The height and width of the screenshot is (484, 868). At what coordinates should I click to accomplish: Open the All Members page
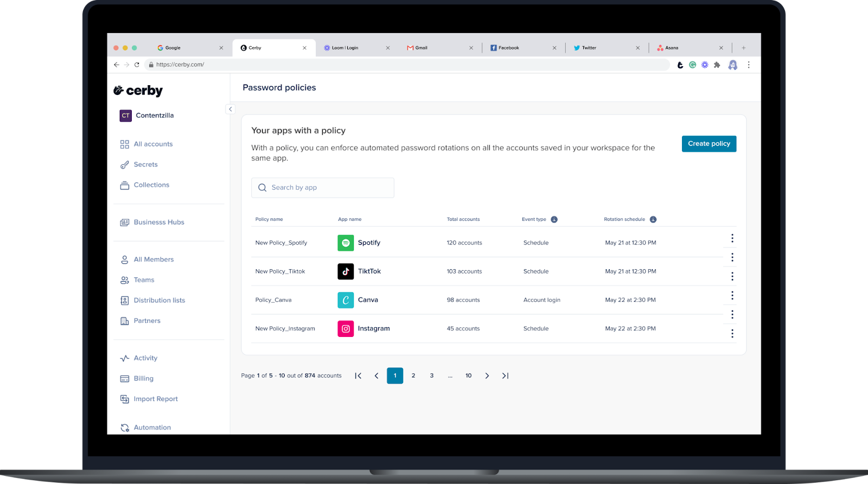tap(147, 259)
